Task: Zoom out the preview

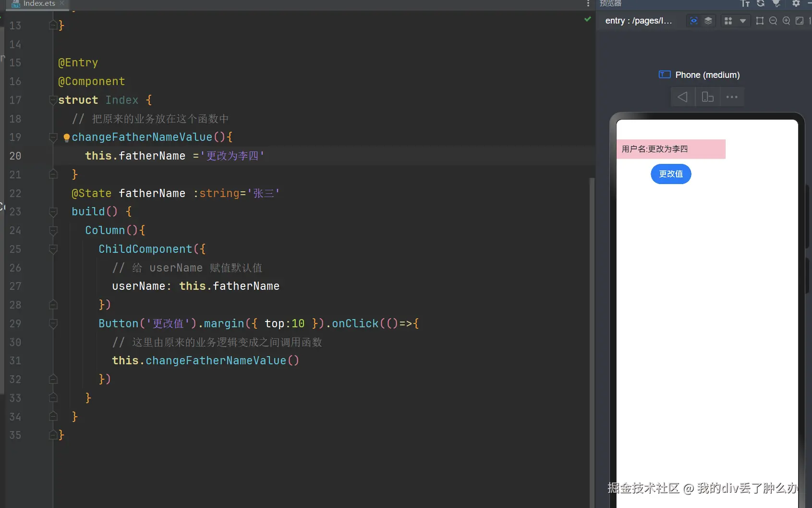Action: click(773, 21)
